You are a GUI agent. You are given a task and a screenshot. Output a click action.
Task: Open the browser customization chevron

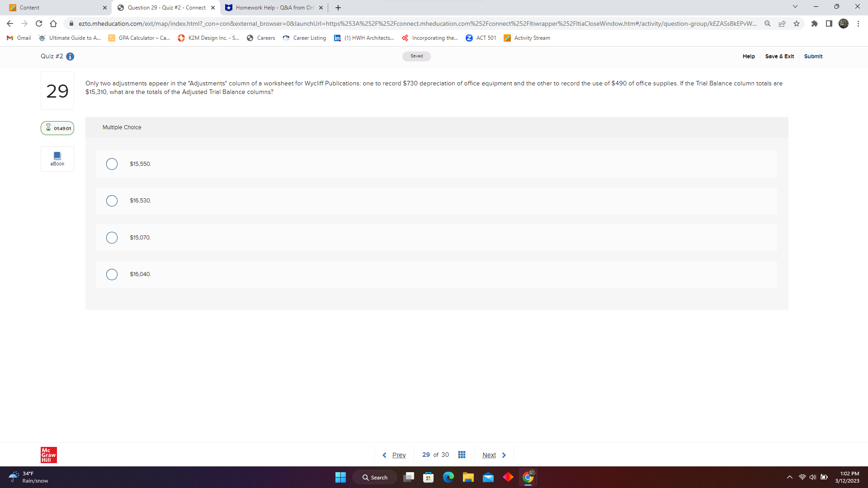pyautogui.click(x=795, y=6)
